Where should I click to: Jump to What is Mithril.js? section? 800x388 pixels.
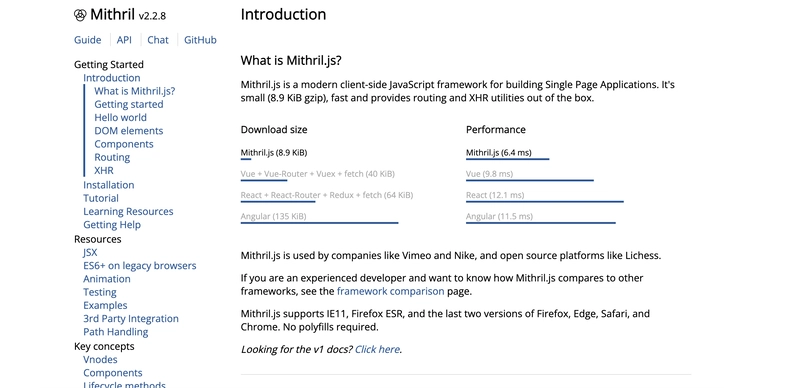coord(135,91)
